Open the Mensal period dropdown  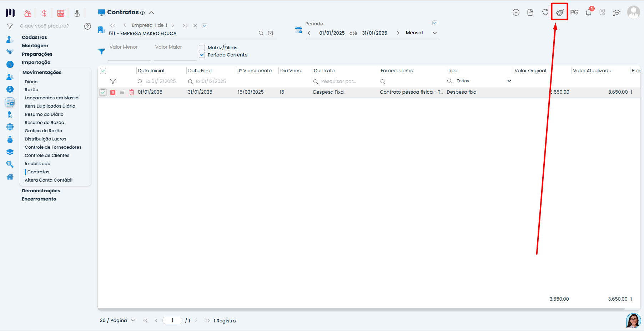[421, 33]
